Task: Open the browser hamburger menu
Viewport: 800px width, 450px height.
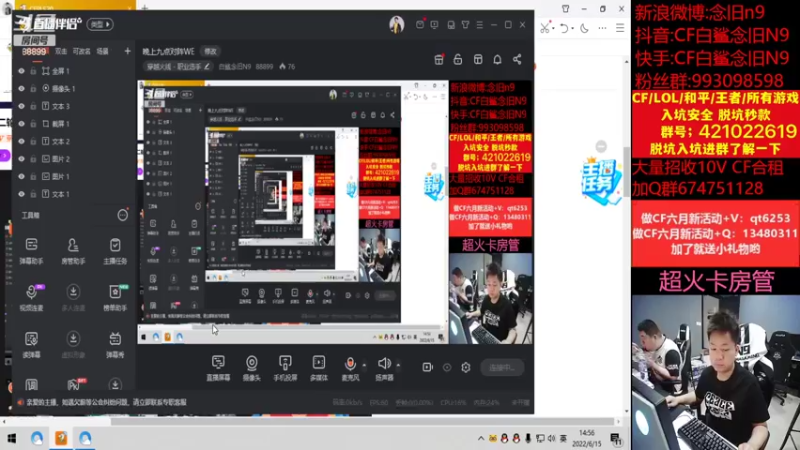Action: 620,29
